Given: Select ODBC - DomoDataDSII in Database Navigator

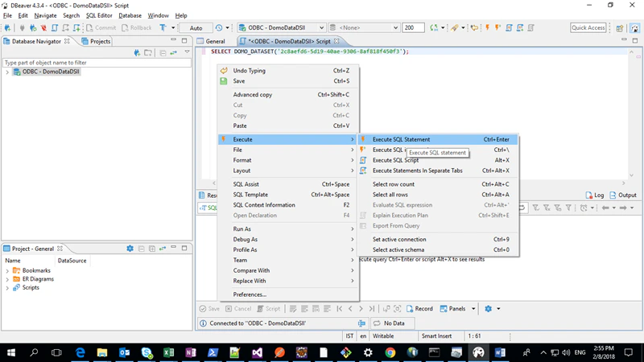Looking at the screenshot, I should (x=51, y=72).
